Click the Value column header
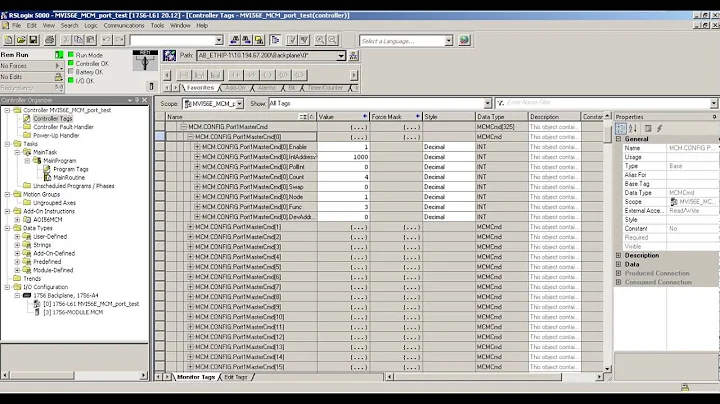This screenshot has height=404, width=720. click(343, 117)
